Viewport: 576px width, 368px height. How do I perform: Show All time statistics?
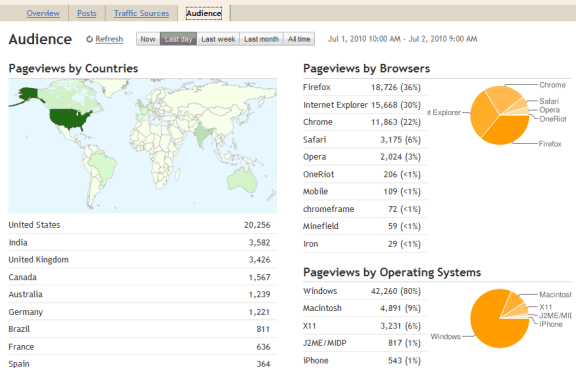299,39
